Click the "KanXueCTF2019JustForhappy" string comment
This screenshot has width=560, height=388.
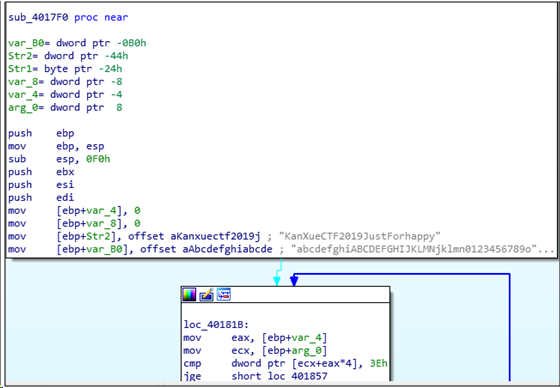(360, 236)
